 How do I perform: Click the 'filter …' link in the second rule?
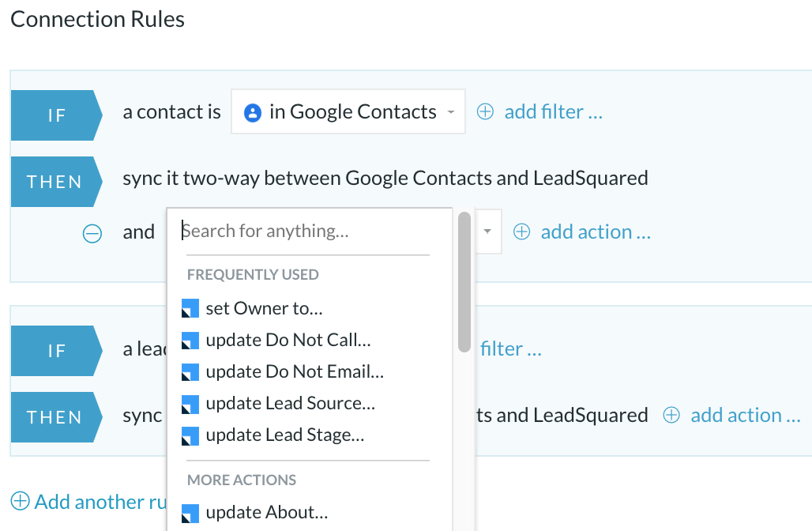[510, 348]
